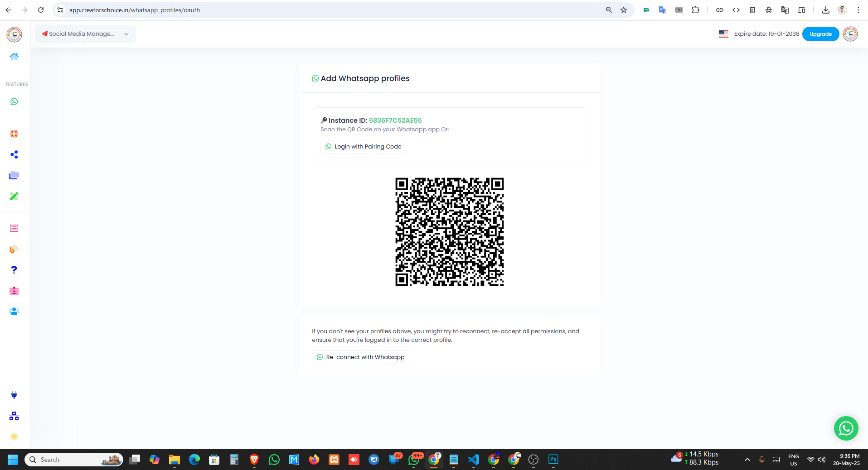
Task: Click the device view toolbar icon
Action: [x=801, y=10]
